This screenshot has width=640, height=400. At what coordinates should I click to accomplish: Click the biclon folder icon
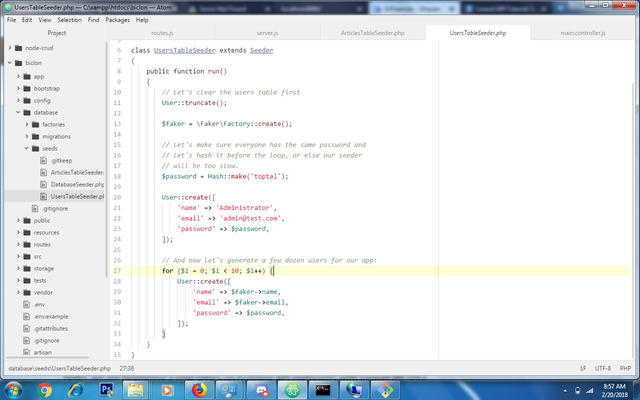(18, 63)
